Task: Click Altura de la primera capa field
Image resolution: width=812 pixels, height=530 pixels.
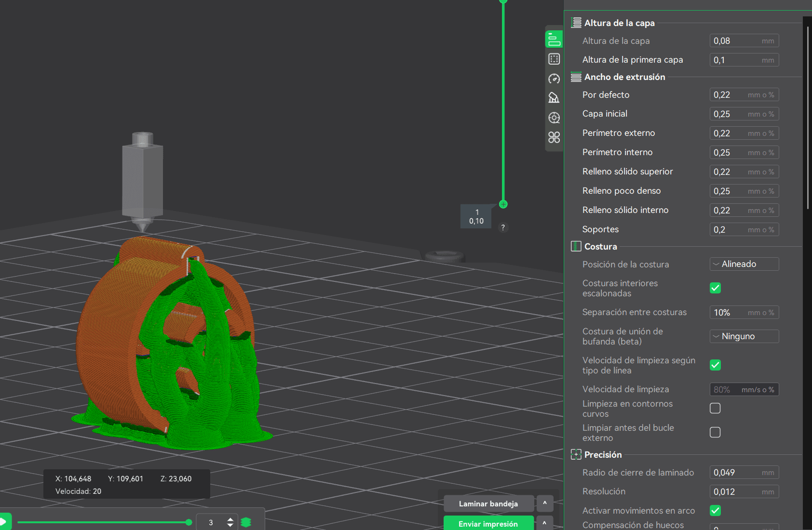Action: (744, 60)
